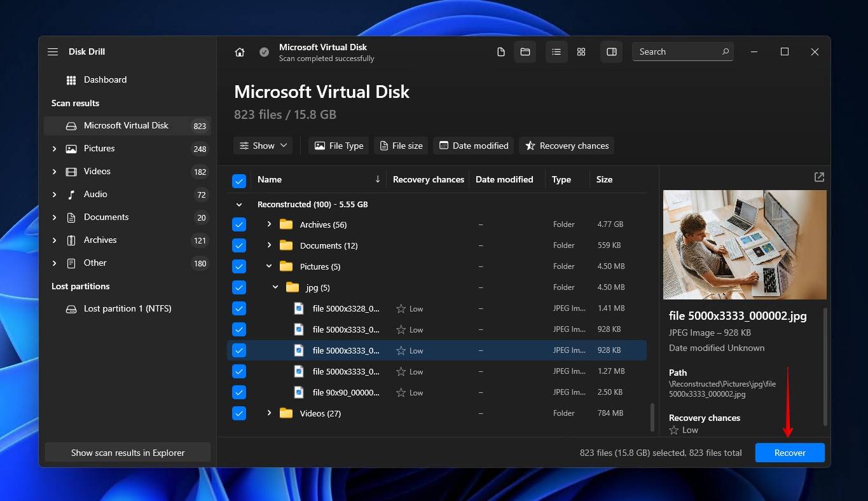Toggle the preview panel icon

pyautogui.click(x=612, y=52)
